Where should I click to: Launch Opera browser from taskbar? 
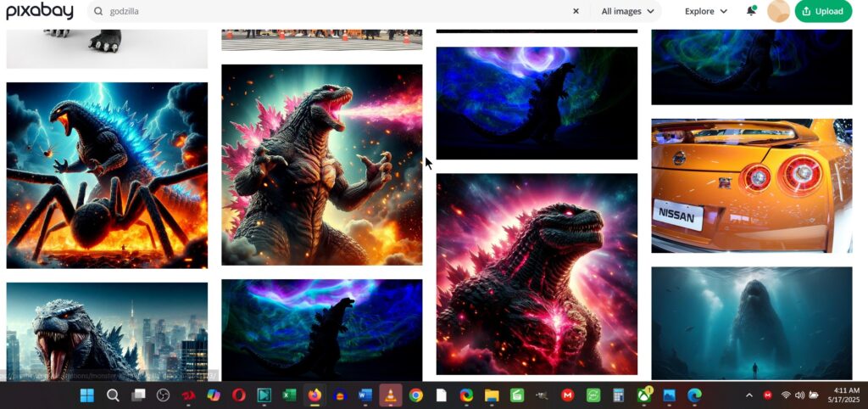238,395
